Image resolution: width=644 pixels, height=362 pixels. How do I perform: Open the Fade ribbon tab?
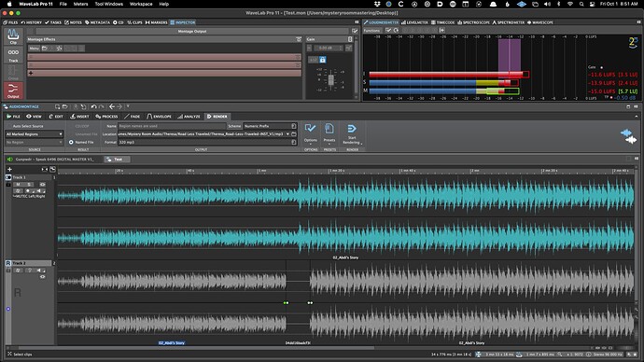click(133, 117)
